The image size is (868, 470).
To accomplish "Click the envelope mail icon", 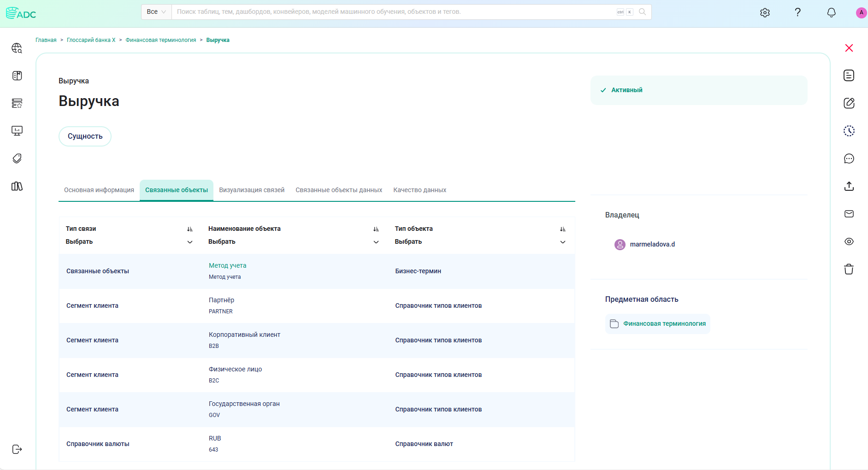I will (x=849, y=214).
